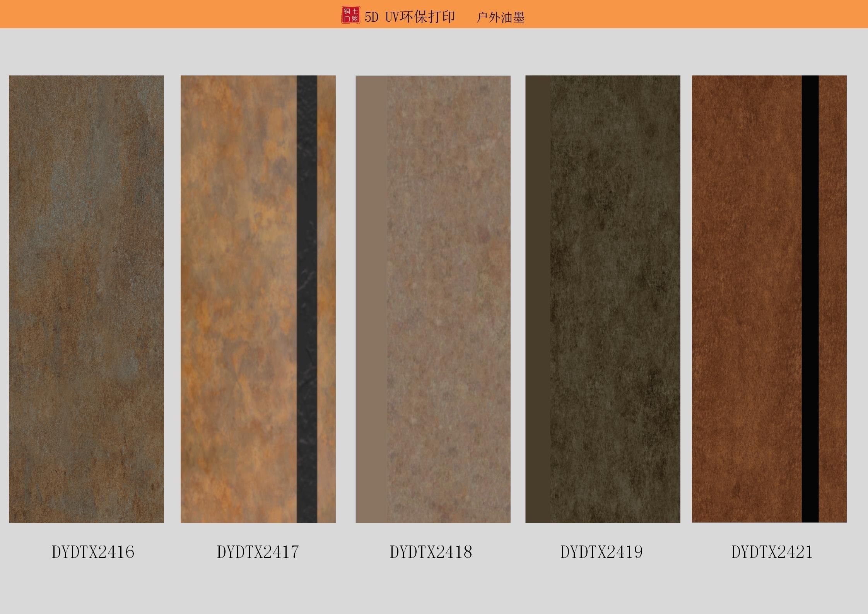Click the dark marbled stripe on DYDTX2417
This screenshot has height=614, width=868.
307,299
